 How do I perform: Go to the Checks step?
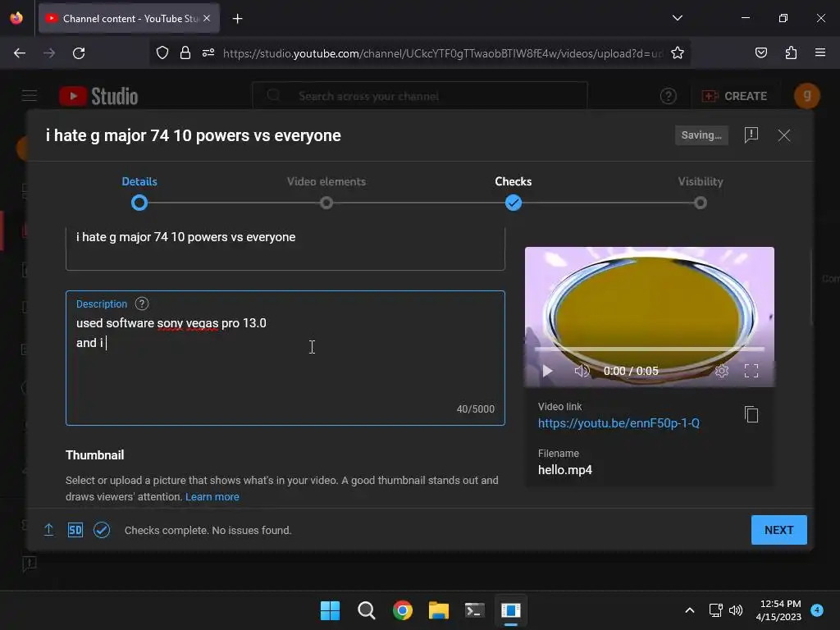pyautogui.click(x=514, y=193)
